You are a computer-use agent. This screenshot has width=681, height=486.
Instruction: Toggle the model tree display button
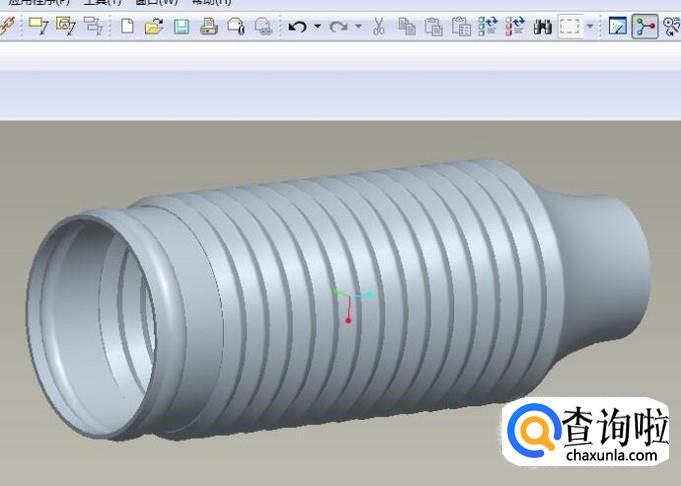645,27
